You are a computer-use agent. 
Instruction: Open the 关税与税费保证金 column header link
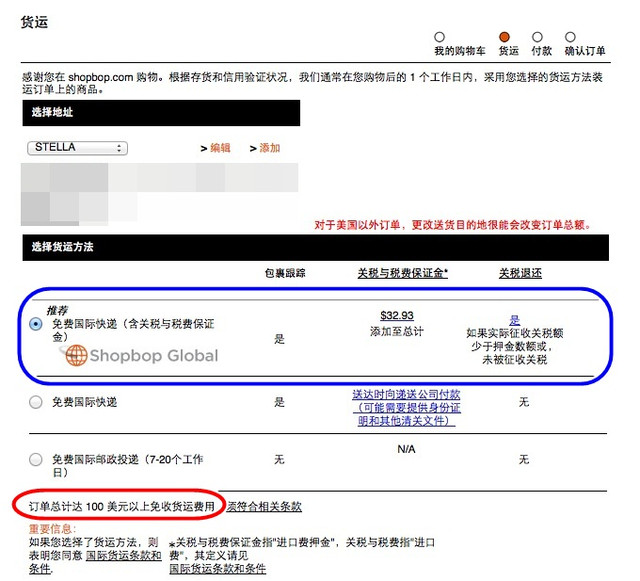tap(402, 273)
